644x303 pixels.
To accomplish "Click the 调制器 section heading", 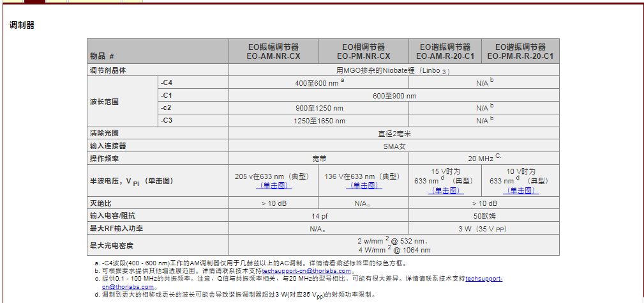I will click(22, 25).
